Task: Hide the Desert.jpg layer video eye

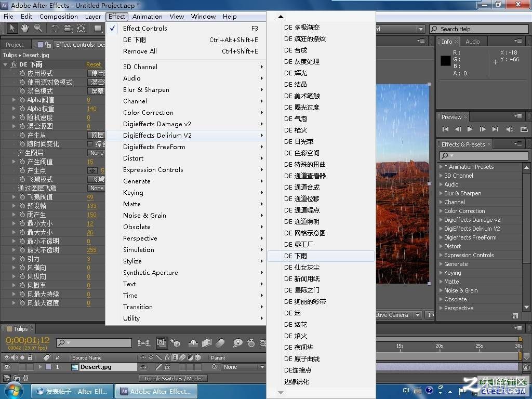Action: (6, 367)
